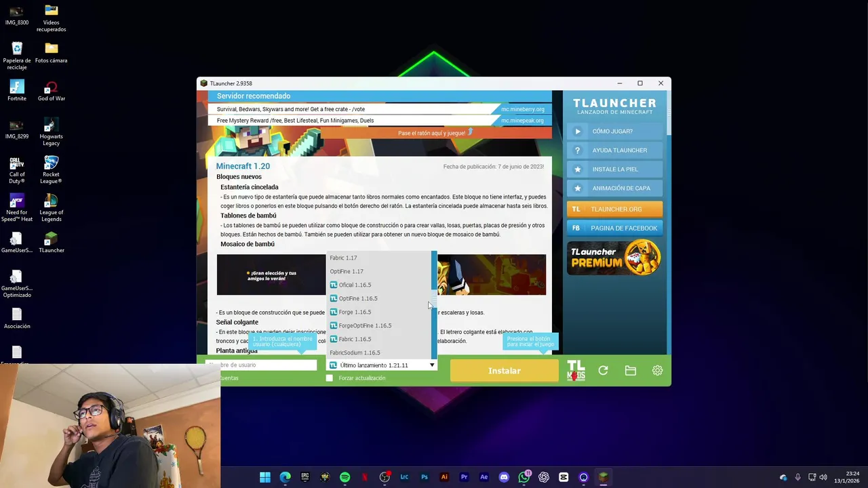868x488 pixels.
Task: Open TLAUNCHER.ORG orange link
Action: tap(614, 209)
